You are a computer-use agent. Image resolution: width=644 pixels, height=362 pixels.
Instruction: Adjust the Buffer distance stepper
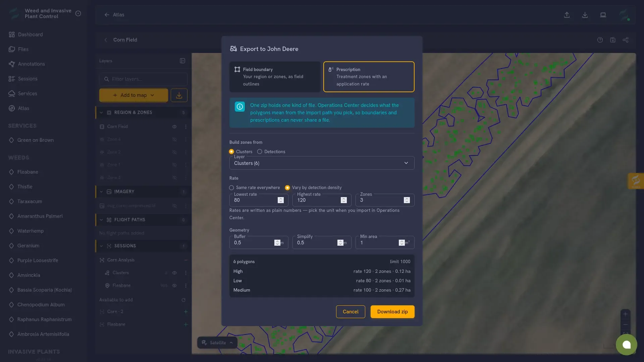point(277,243)
